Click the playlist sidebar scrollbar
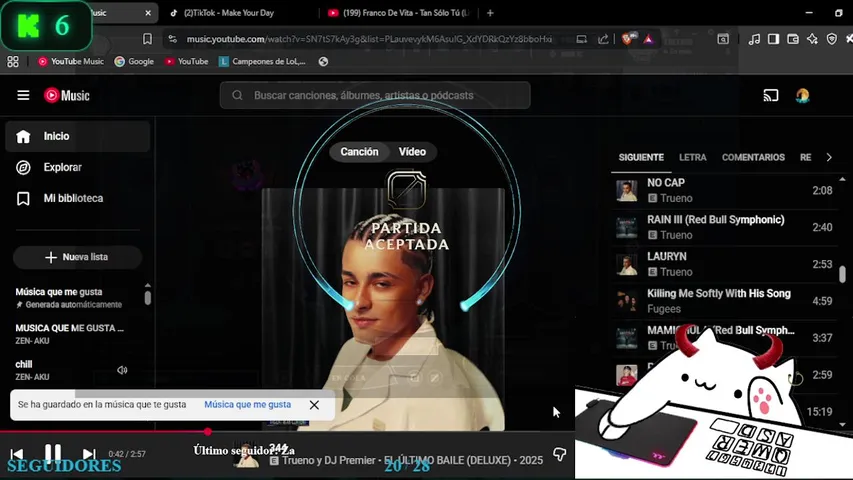The width and height of the screenshot is (853, 480). [147, 298]
